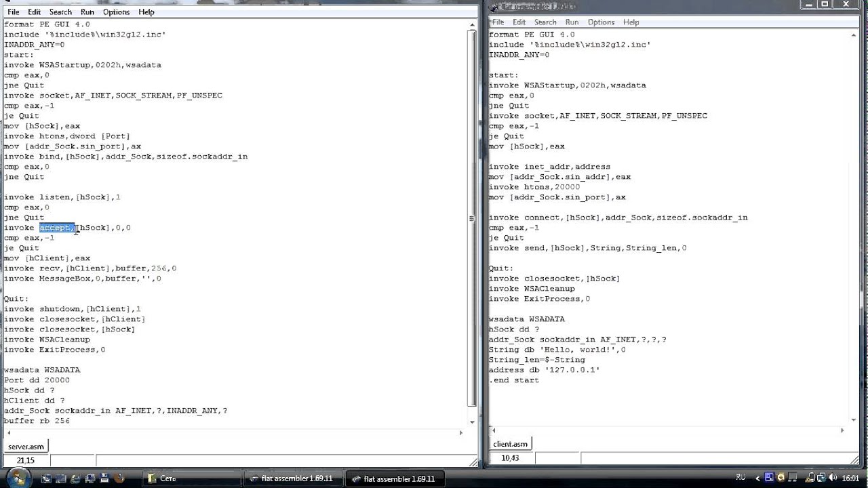Click client window horizontal scroll right arrow
The height and width of the screenshot is (488, 868).
(843, 430)
